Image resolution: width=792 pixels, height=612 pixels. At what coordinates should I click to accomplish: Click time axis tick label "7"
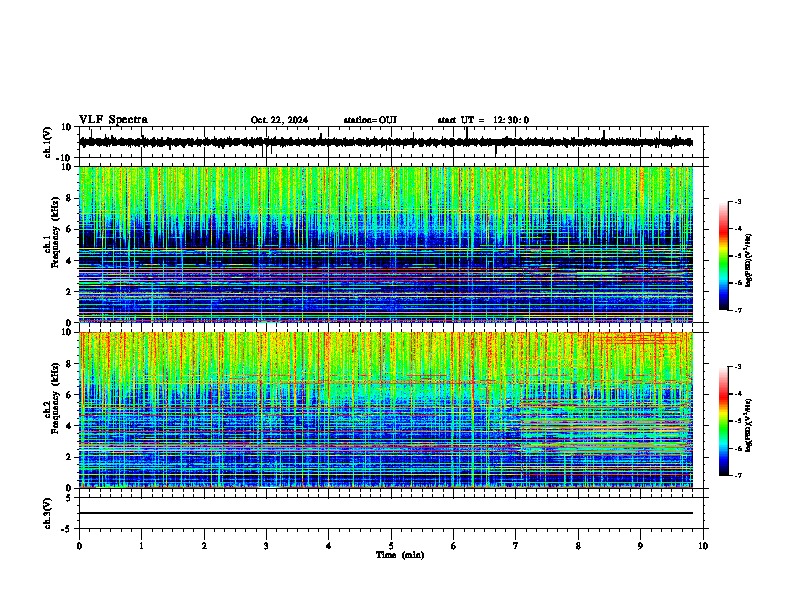click(516, 546)
